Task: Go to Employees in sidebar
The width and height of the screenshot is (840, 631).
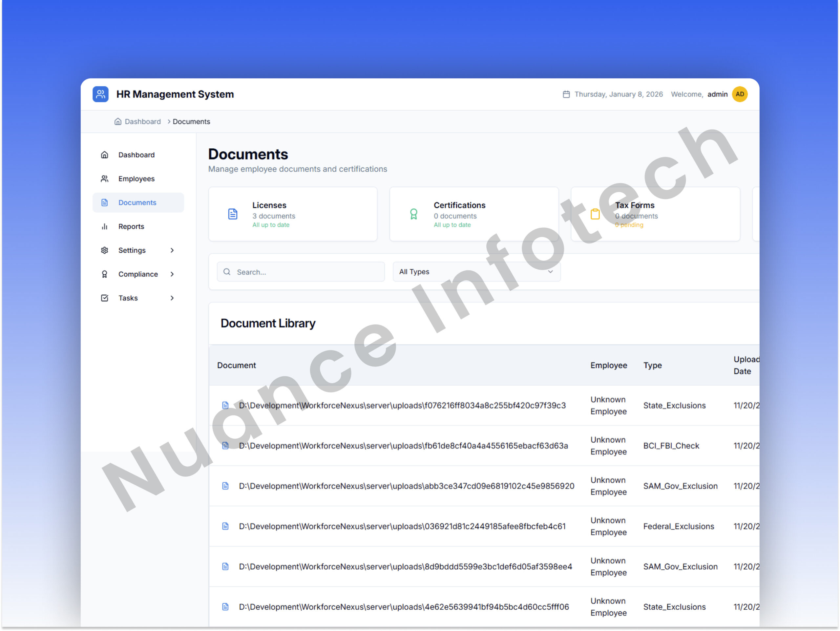Action: point(136,179)
